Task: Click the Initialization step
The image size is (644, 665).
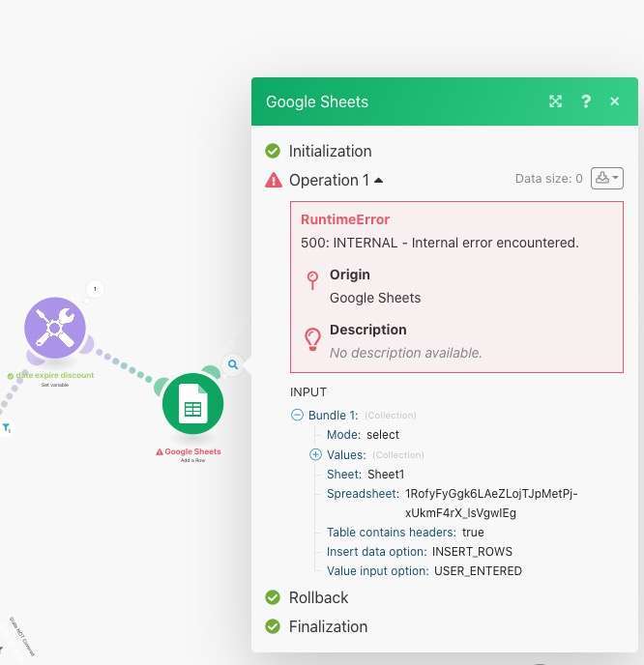Action: click(329, 151)
